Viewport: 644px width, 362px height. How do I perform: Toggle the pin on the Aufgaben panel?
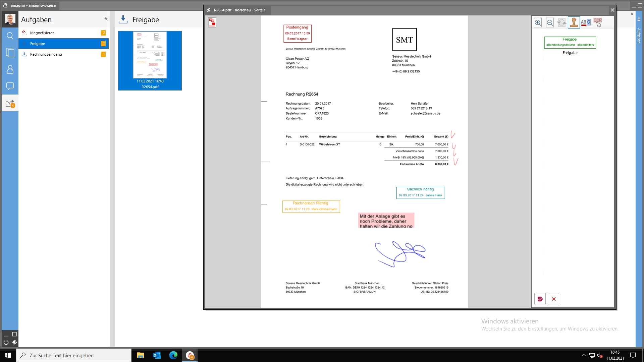pos(106,19)
